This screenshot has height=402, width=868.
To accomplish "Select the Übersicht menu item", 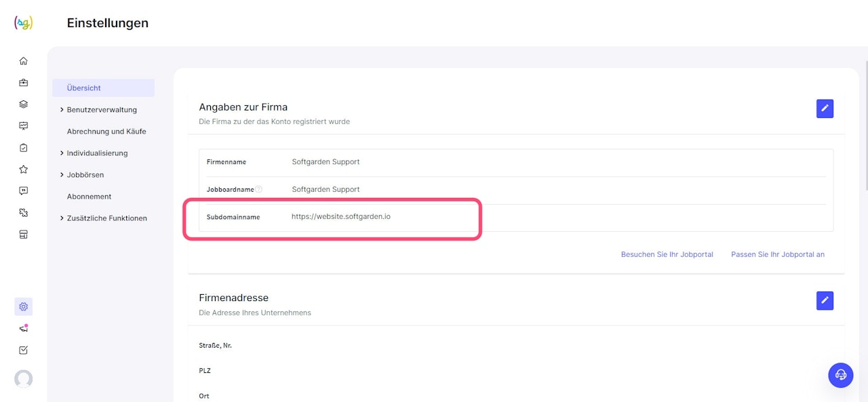I will [x=84, y=88].
